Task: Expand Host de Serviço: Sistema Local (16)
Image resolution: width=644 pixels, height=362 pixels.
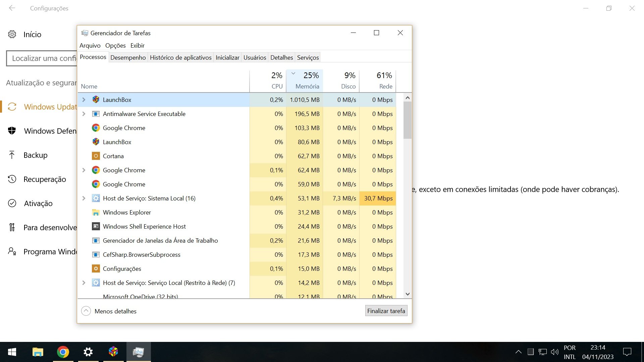Action: coord(84,198)
